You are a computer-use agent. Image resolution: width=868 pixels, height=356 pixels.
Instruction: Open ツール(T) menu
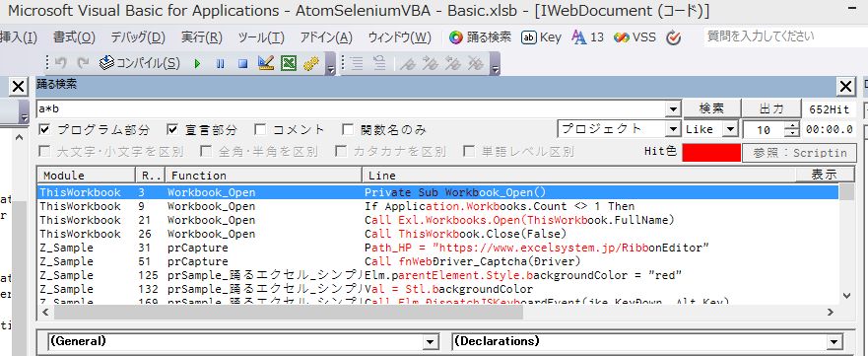(261, 37)
